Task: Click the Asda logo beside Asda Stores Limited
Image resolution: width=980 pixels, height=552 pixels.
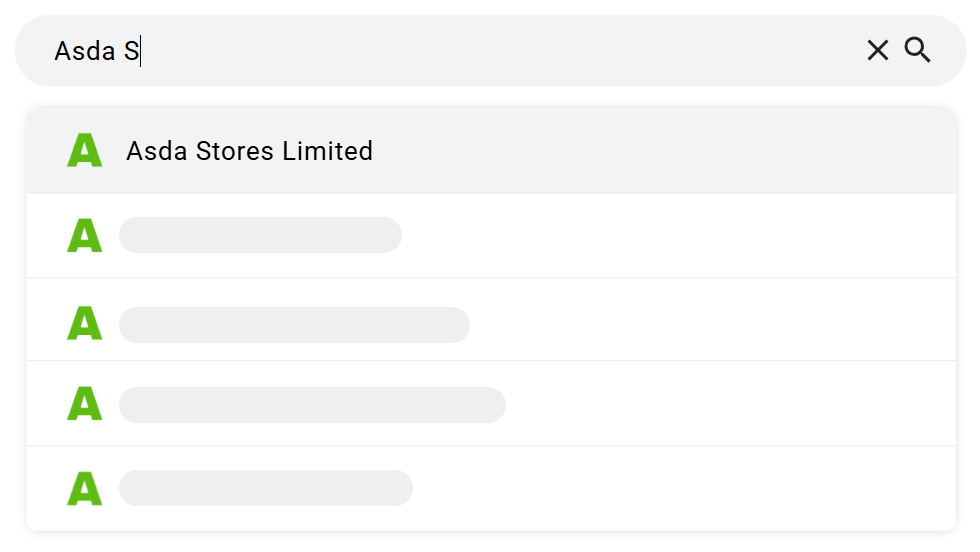Action: [85, 151]
